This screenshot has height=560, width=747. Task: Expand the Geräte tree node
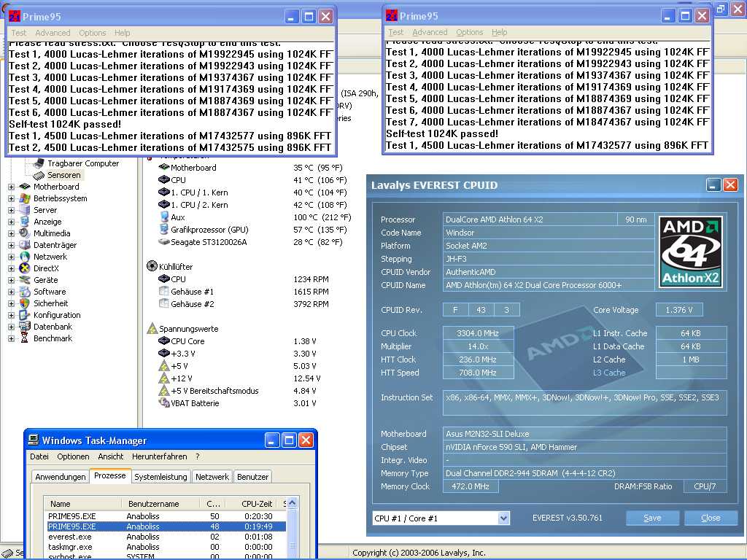(11, 280)
